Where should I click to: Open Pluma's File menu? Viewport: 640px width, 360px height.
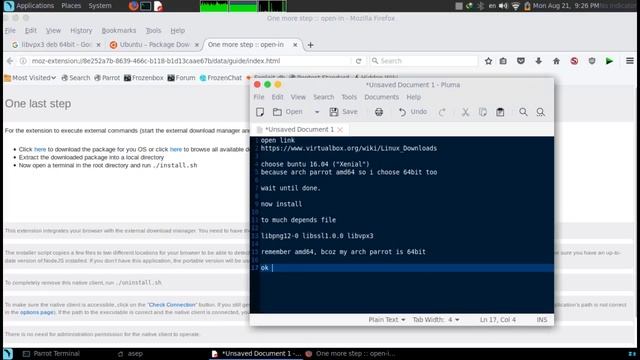coord(259,97)
